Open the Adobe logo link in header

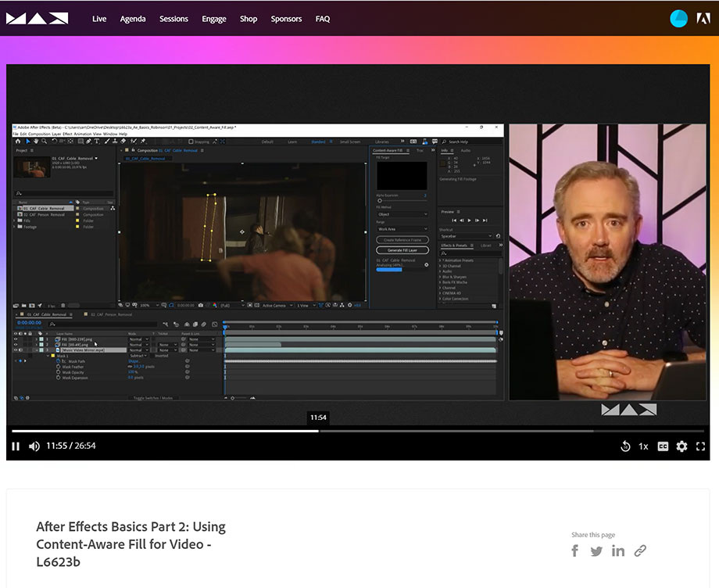[703, 18]
